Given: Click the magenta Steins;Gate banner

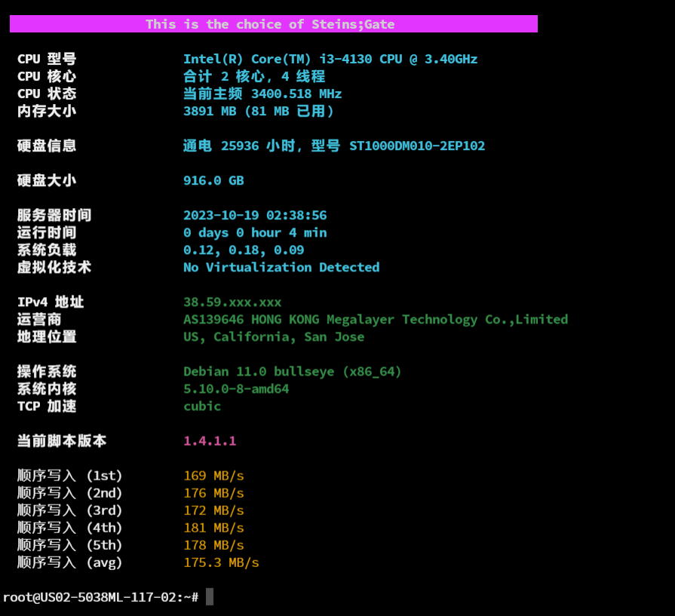Looking at the screenshot, I should pyautogui.click(x=273, y=24).
